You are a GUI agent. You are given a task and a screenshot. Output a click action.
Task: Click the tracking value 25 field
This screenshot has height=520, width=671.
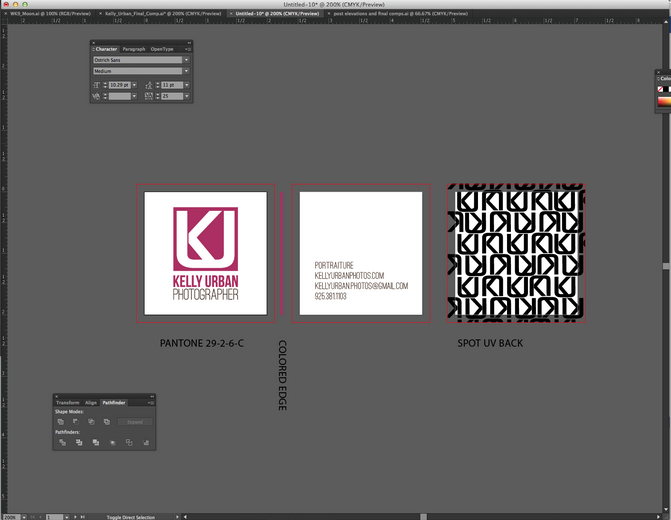point(172,96)
